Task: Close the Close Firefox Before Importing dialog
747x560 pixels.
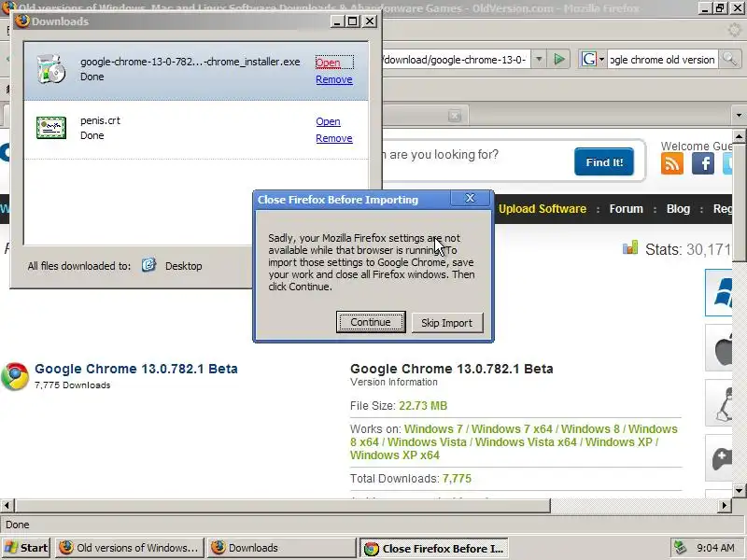Action: [470, 199]
